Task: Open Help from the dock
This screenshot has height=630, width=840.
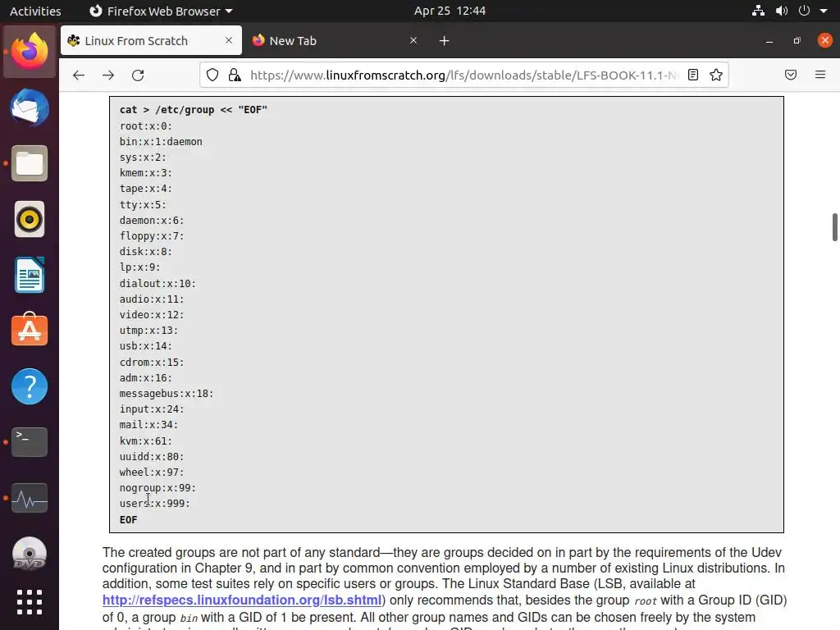Action: [30, 386]
